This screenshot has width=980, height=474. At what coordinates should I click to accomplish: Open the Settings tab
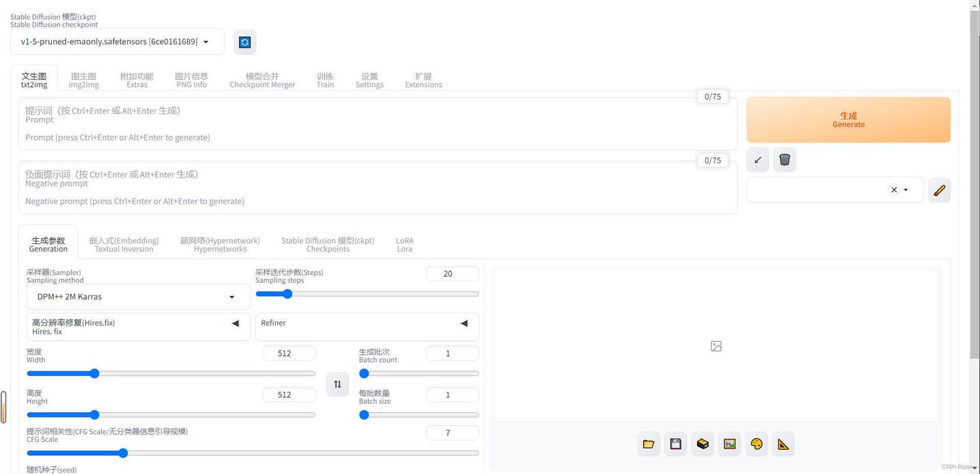point(370,80)
